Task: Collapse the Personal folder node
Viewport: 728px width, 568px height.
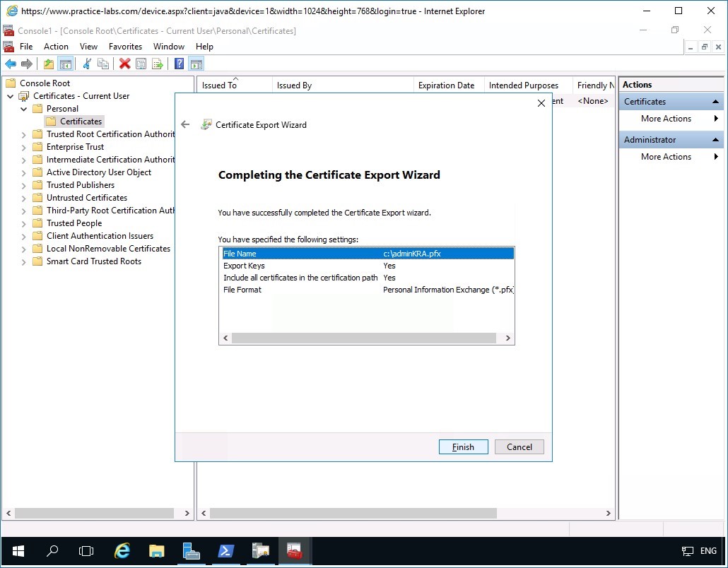Action: click(x=24, y=109)
